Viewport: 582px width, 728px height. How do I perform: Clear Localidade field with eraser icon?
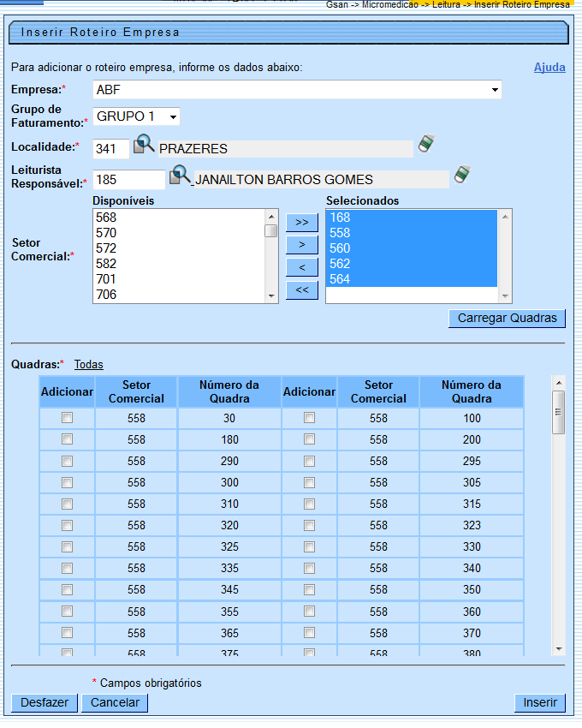[x=426, y=144]
